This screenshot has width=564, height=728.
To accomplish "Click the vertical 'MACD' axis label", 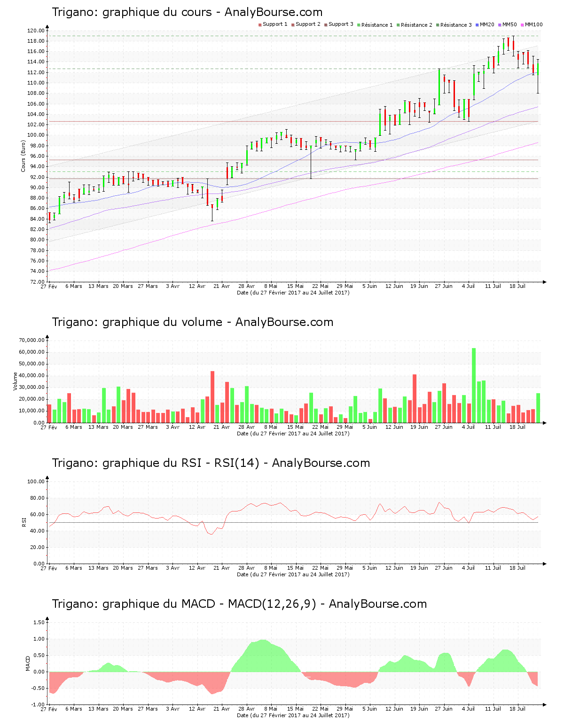I will pos(28,663).
